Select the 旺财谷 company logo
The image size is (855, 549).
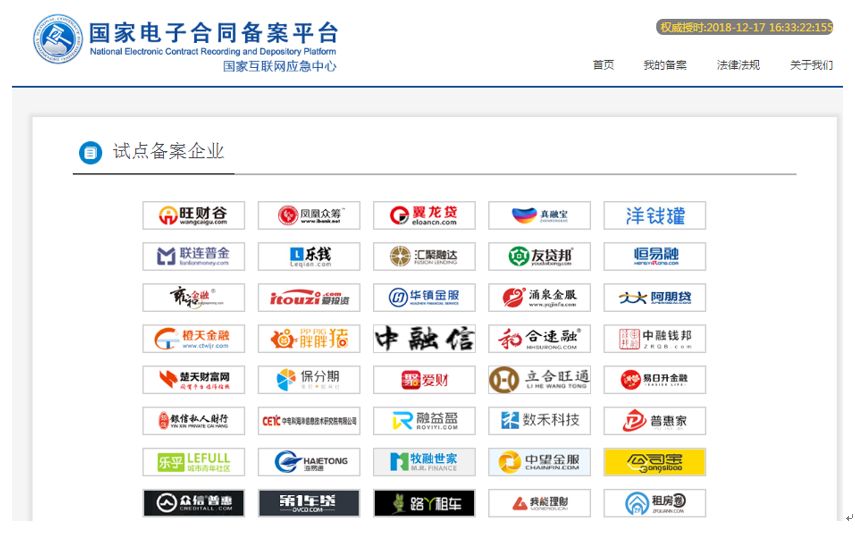coord(194,215)
